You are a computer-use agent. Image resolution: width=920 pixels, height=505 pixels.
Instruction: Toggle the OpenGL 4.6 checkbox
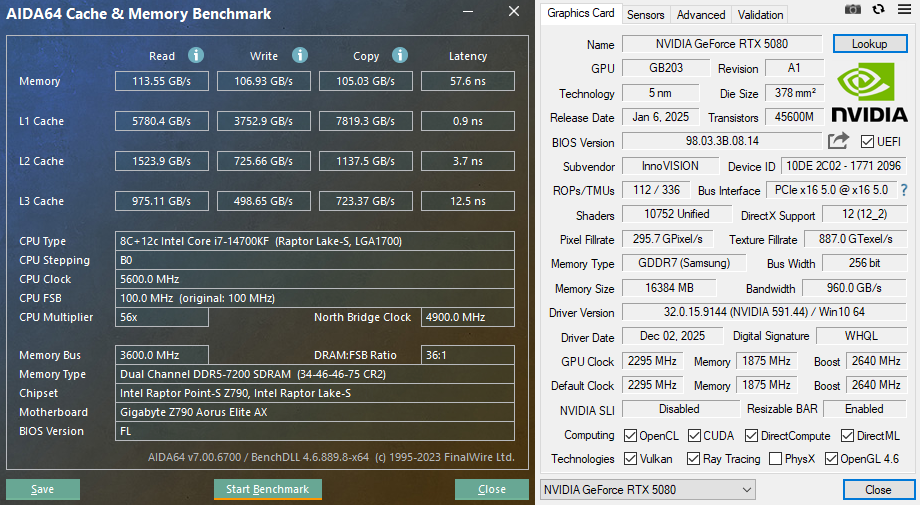coord(831,459)
